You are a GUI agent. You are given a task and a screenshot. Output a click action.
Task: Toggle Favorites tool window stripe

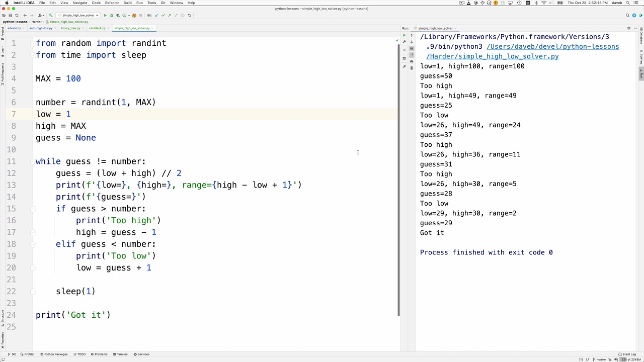tap(2, 341)
